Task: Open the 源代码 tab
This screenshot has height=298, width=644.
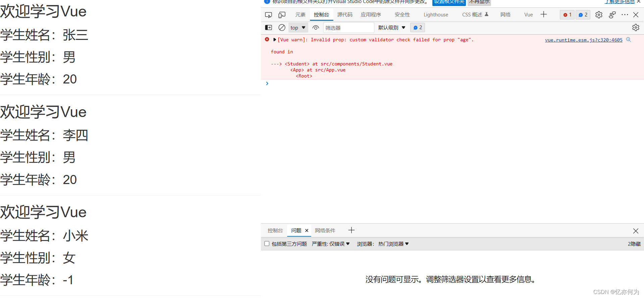Action: 345,15
